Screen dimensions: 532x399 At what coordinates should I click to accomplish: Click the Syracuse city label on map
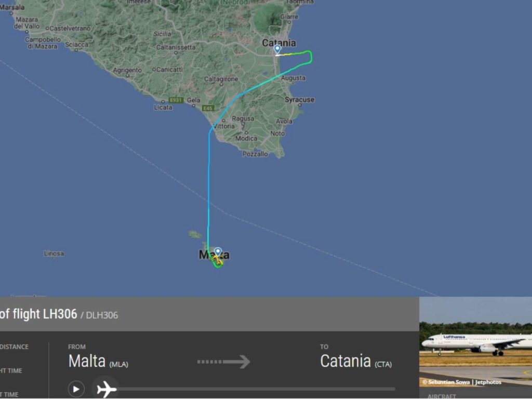tap(299, 100)
